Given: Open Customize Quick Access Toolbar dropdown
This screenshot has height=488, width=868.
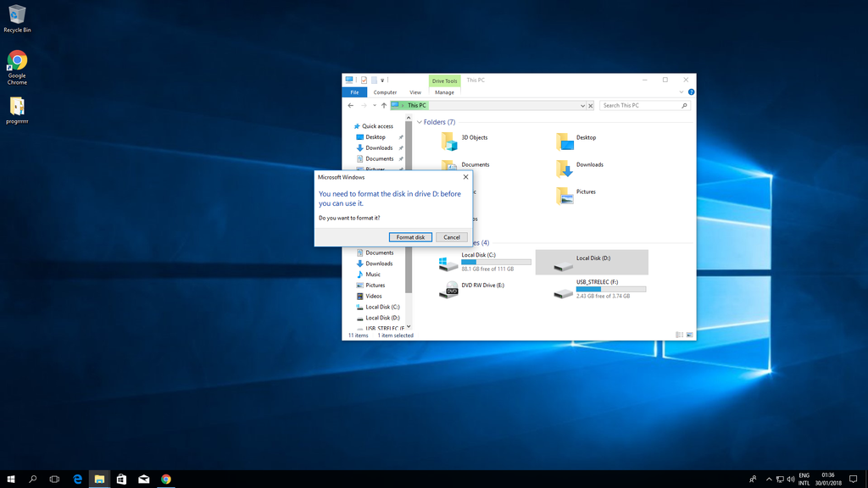Looking at the screenshot, I should 382,80.
